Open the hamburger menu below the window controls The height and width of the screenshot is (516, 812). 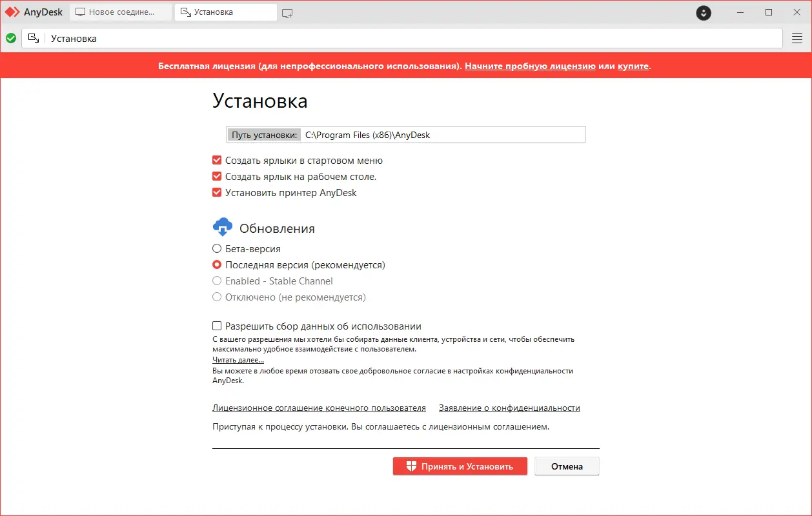797,38
